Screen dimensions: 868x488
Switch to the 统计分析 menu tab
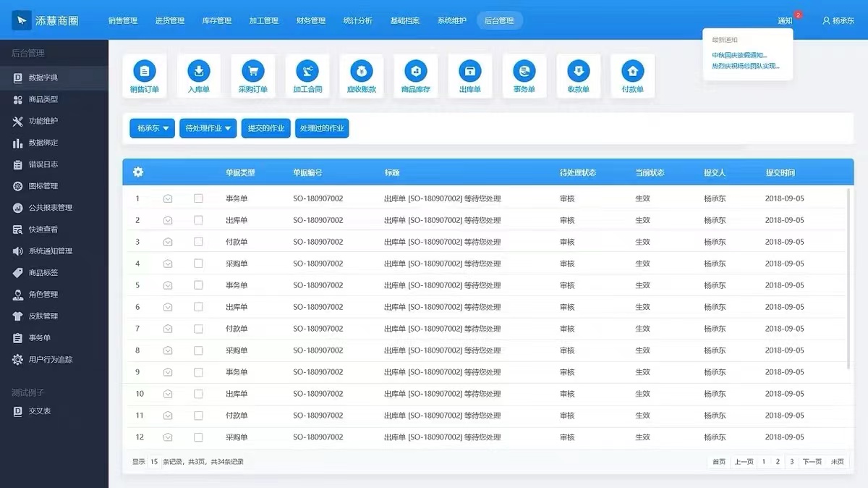[357, 20]
